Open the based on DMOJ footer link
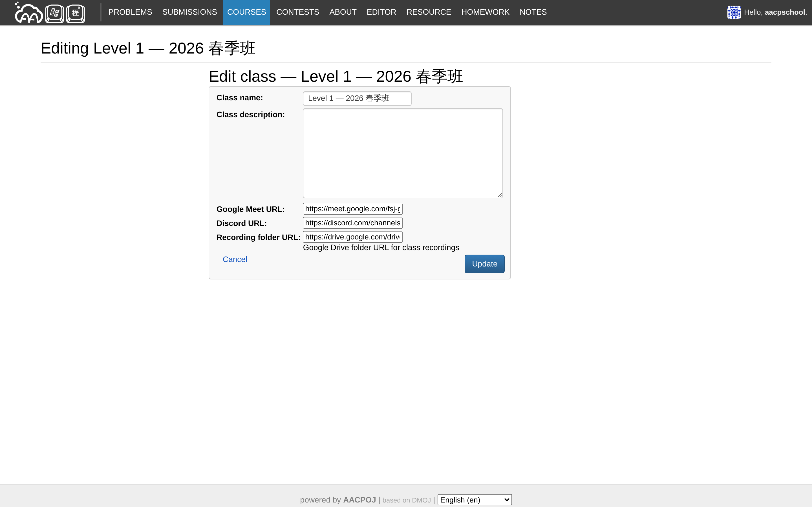This screenshot has height=507, width=812. click(x=406, y=500)
